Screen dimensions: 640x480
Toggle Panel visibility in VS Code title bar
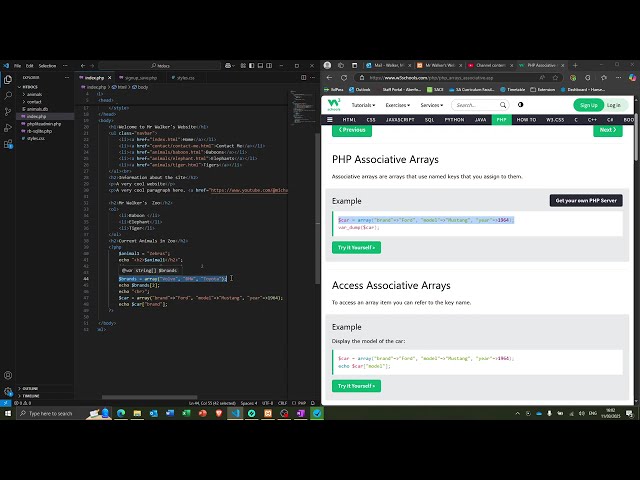pos(260,65)
